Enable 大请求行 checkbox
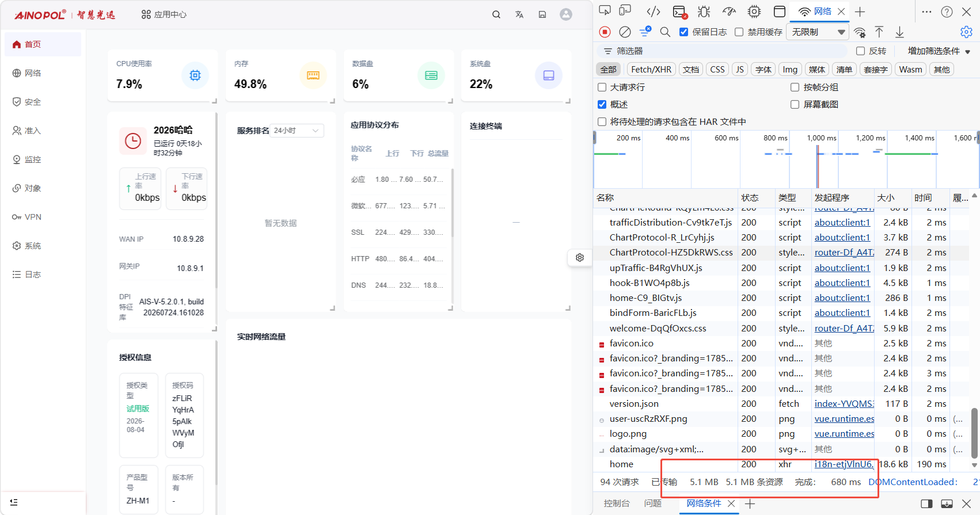 point(602,87)
